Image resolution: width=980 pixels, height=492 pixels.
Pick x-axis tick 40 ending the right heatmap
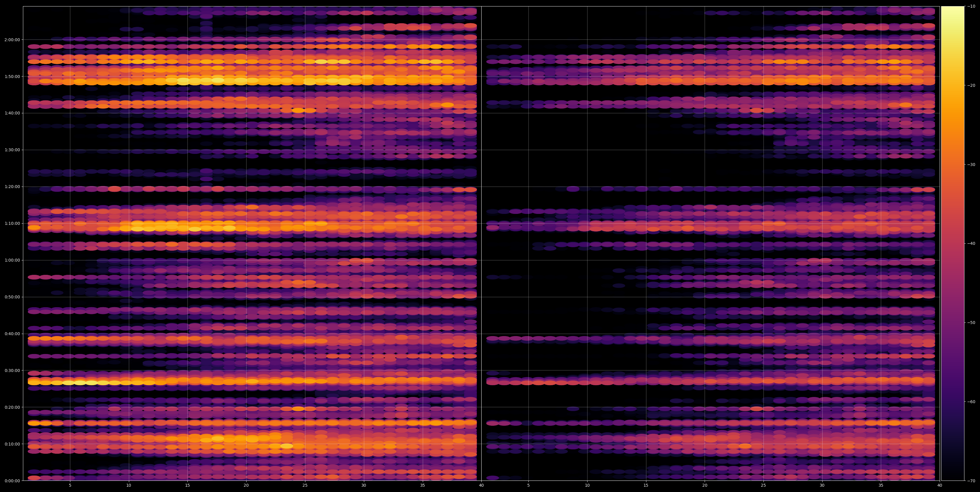[940, 486]
